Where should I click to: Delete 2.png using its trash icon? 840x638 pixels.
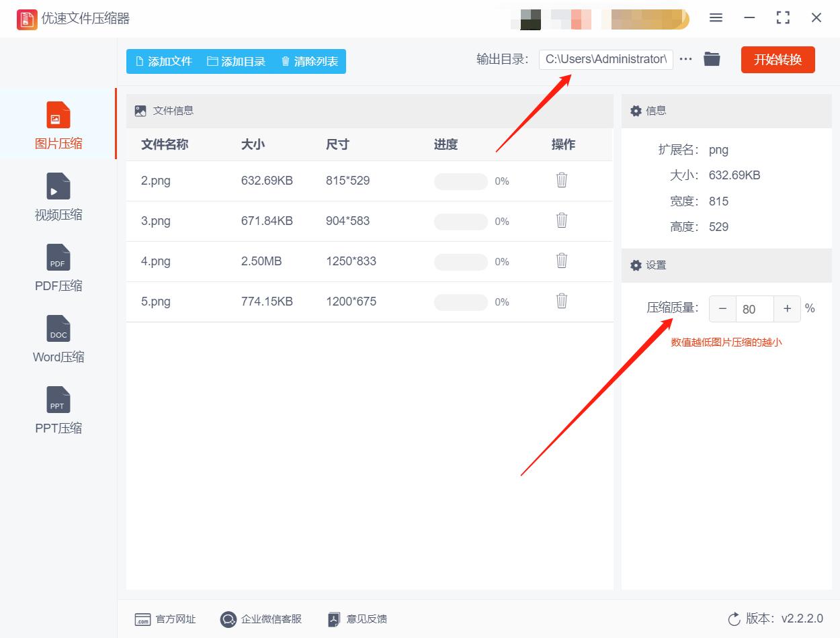point(561,180)
